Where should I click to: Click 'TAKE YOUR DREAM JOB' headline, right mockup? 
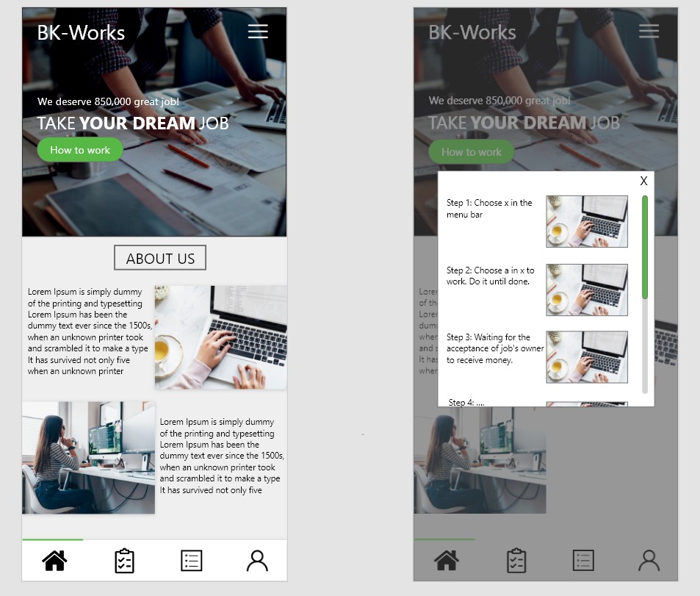(x=524, y=123)
